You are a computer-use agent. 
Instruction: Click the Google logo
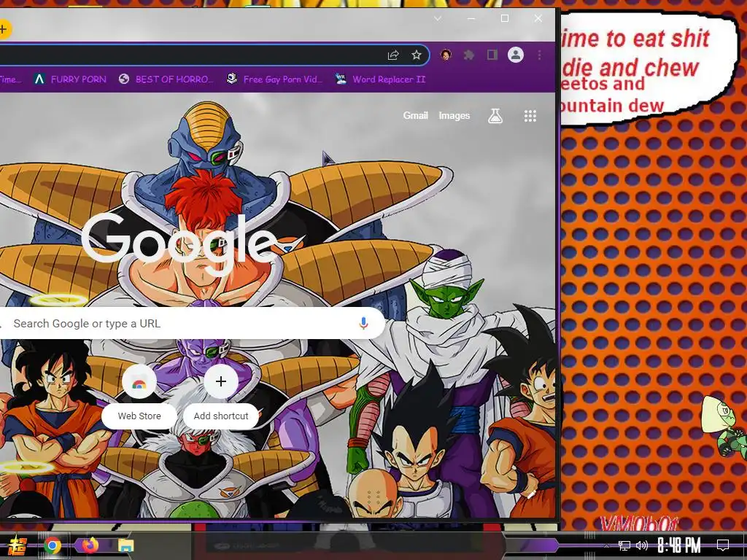tap(179, 244)
